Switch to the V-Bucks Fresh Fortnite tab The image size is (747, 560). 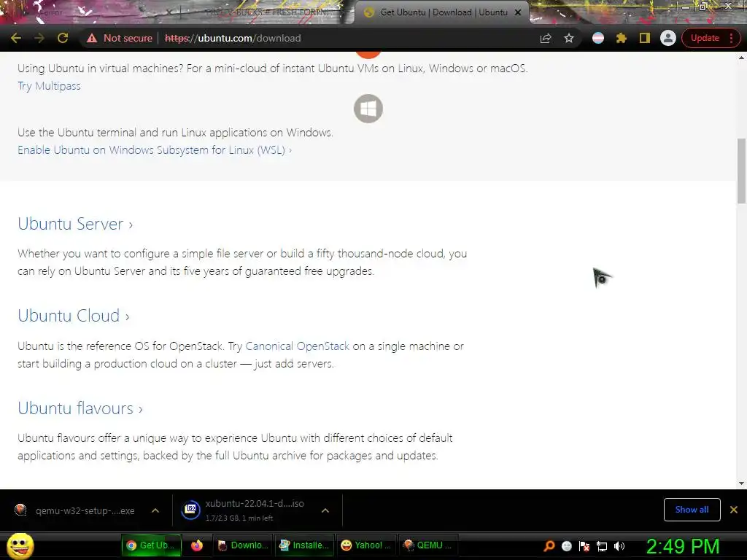tap(267, 12)
